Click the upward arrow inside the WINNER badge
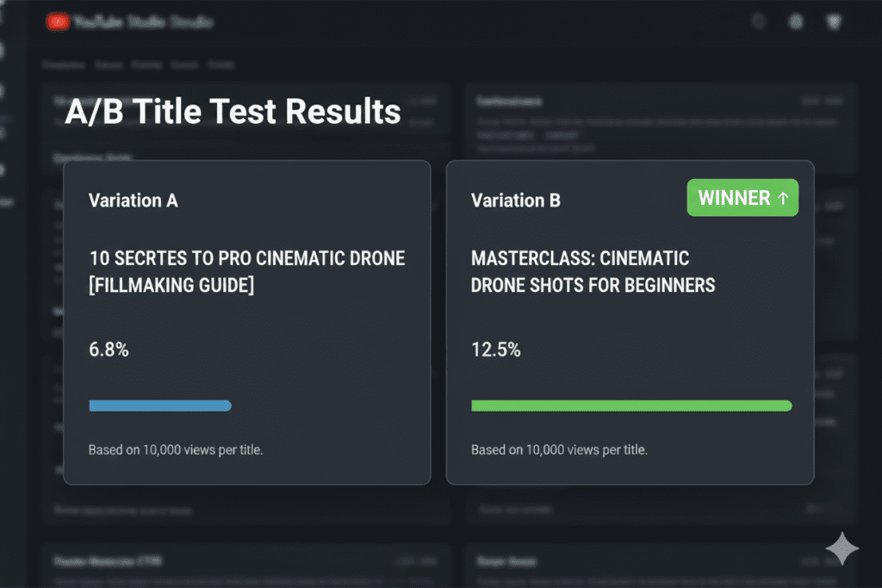Screen dimensions: 882x588 (783, 197)
